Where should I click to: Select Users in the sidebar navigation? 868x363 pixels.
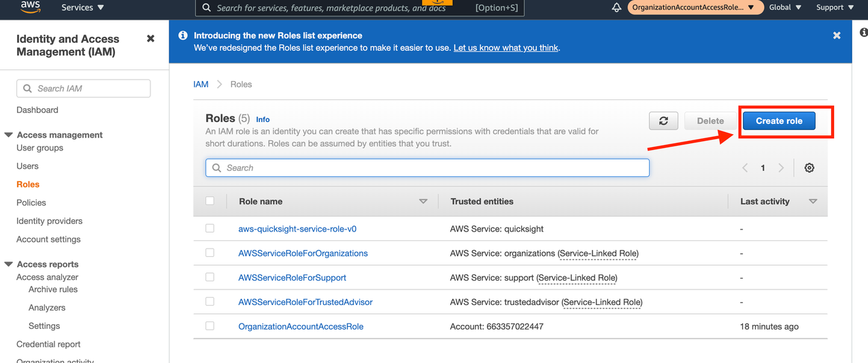coord(27,166)
